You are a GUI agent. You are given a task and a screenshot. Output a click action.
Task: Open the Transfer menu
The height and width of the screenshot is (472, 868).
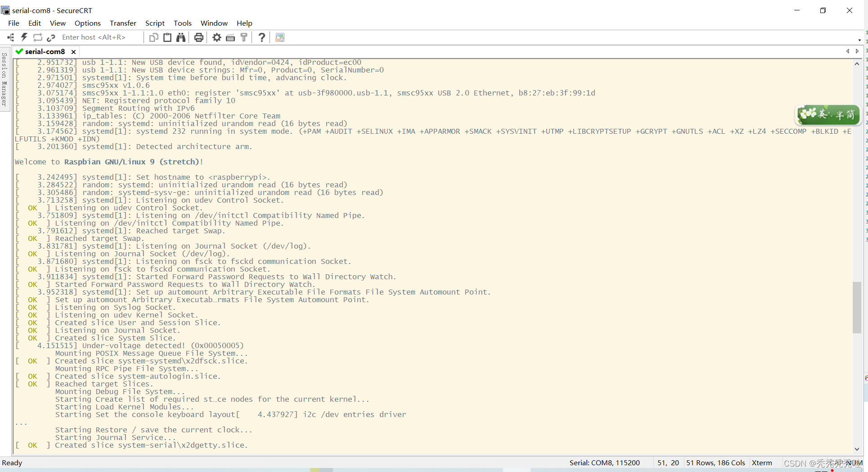tap(123, 23)
